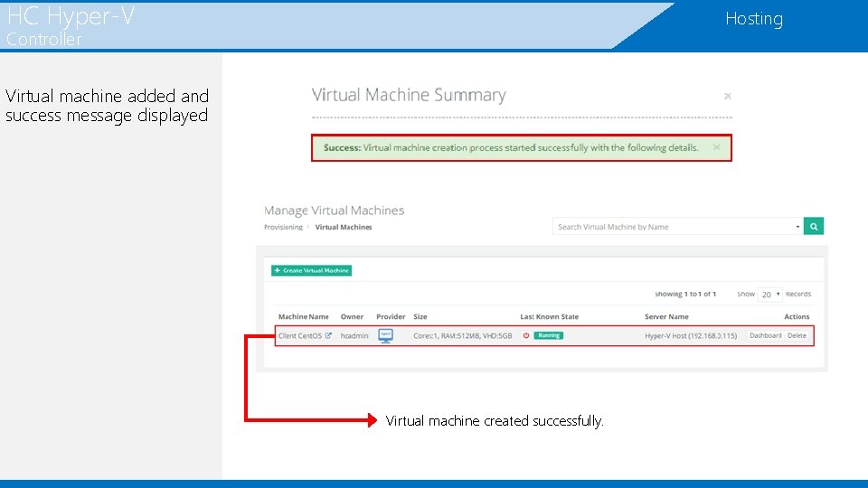Click the Size column header
Viewport: 868px width, 488px height.
[x=420, y=317]
